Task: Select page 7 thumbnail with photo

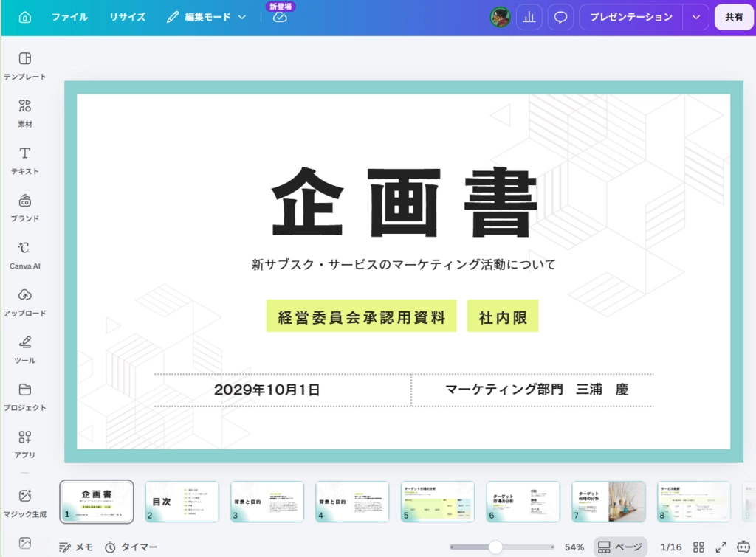Action: pyautogui.click(x=608, y=502)
